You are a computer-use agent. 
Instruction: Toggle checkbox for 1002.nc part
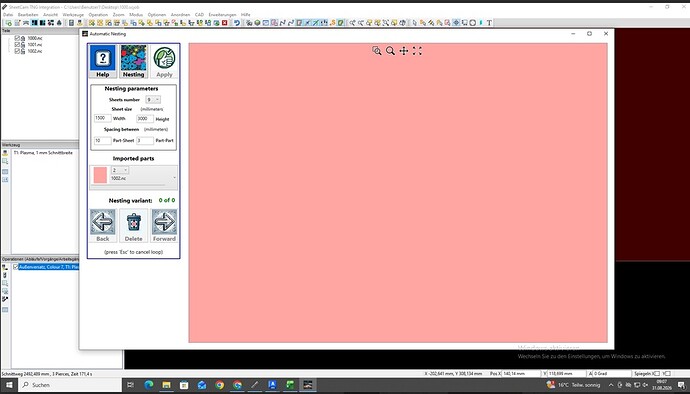pos(17,51)
